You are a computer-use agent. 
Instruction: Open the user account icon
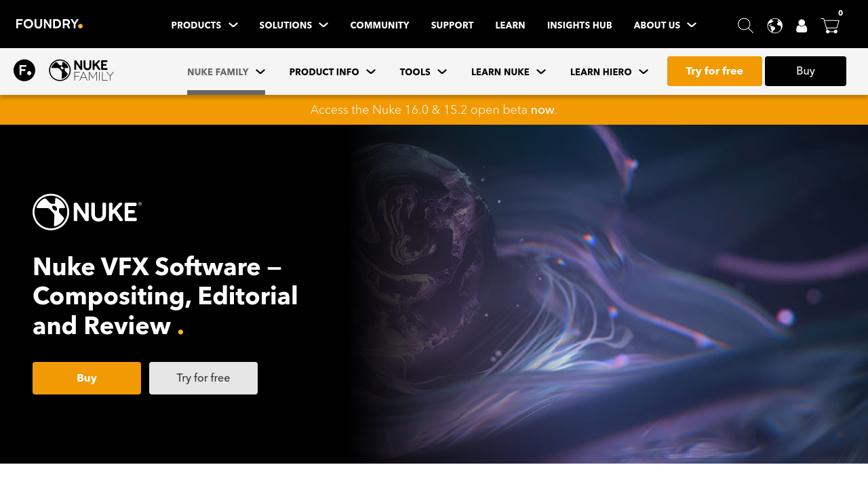[x=802, y=26]
